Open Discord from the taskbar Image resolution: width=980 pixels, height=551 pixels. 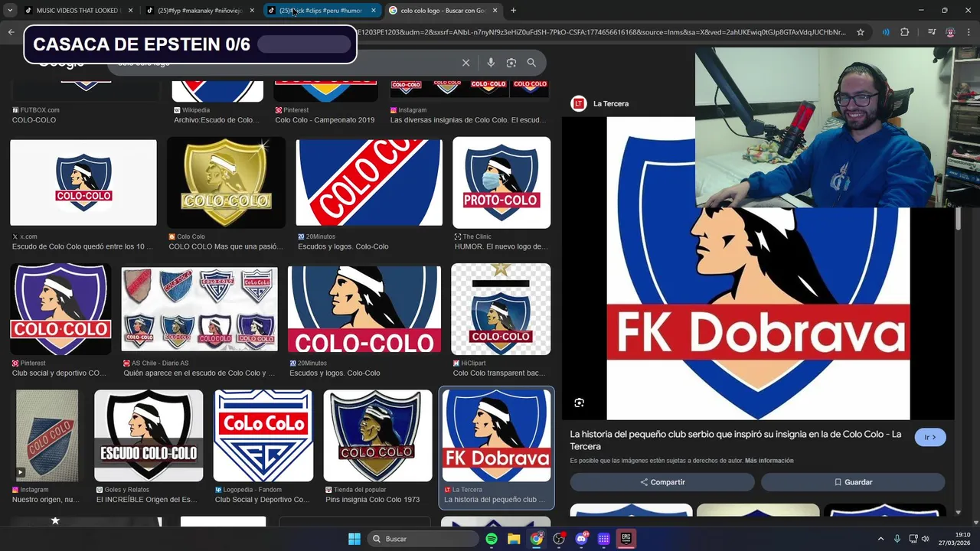click(581, 539)
